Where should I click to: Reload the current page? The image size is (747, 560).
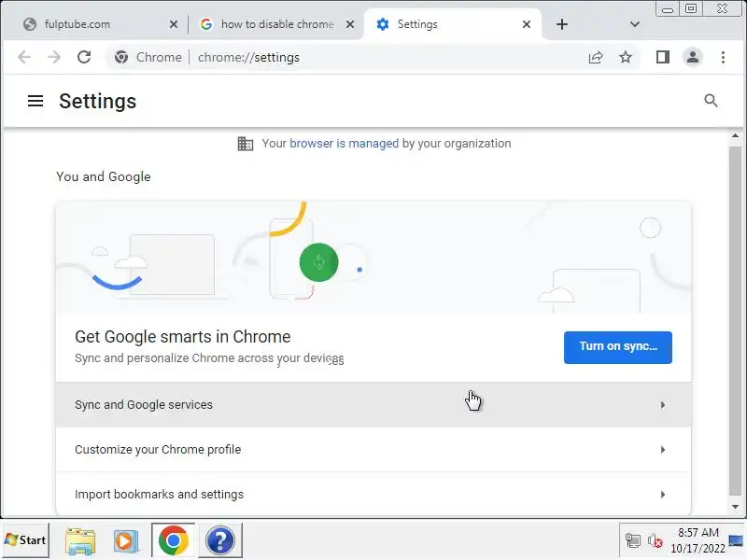pos(84,57)
